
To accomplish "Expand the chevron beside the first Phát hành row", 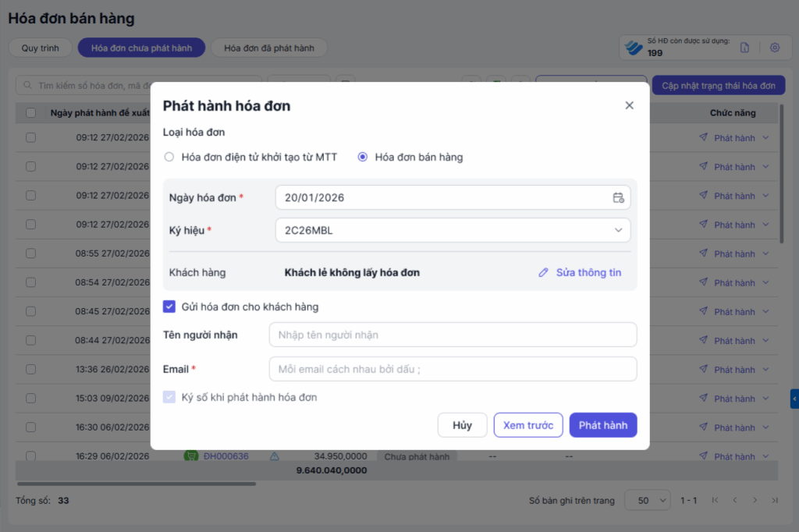I will point(765,137).
